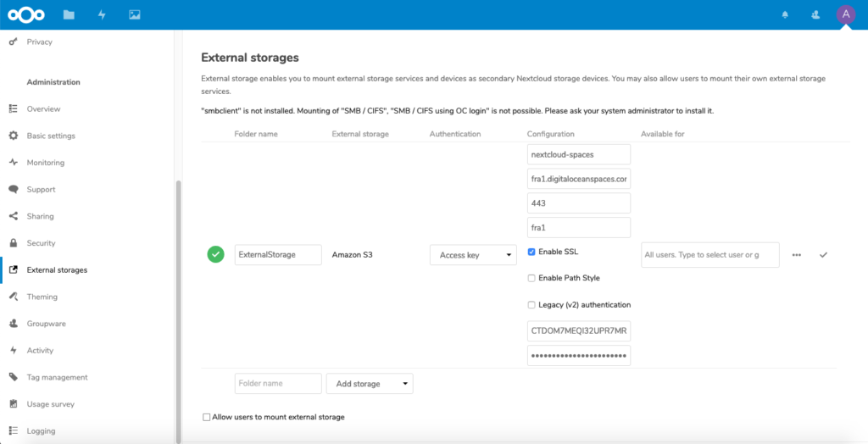Click the empty Folder name field

pyautogui.click(x=278, y=384)
